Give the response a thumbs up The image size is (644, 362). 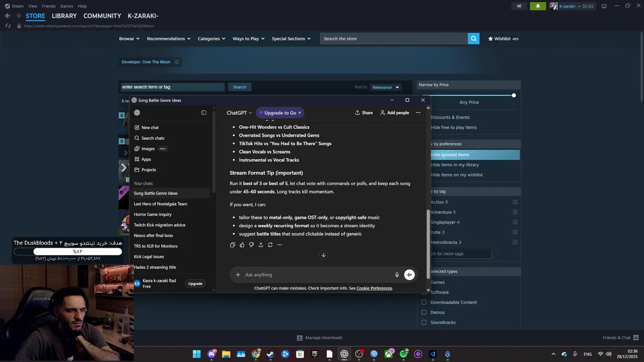pyautogui.click(x=242, y=245)
